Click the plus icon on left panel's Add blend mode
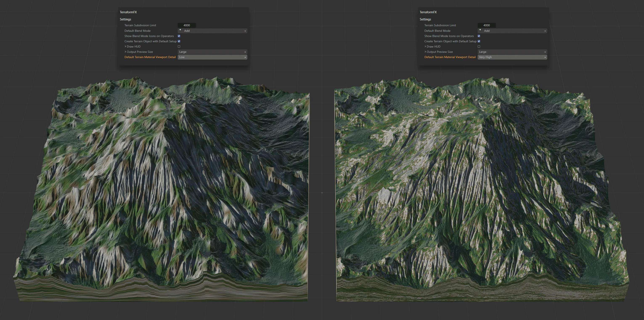Viewport: 644px width, 320px height. pos(180,30)
